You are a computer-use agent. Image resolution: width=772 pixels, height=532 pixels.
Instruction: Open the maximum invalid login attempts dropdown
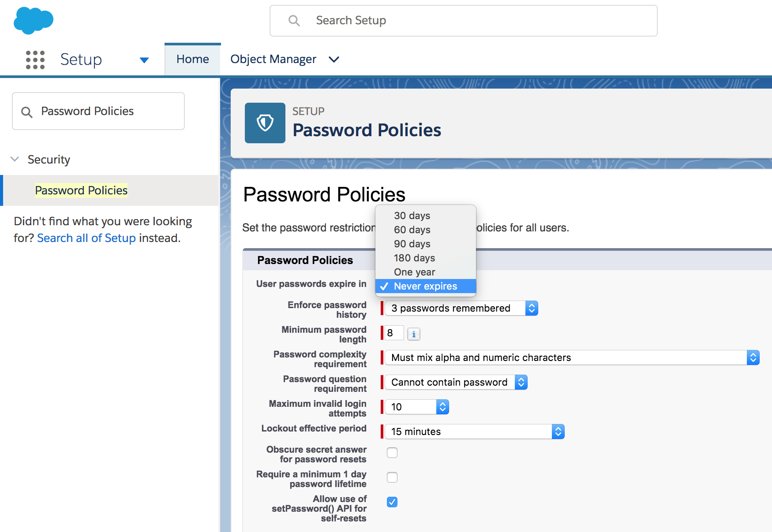pyautogui.click(x=417, y=407)
